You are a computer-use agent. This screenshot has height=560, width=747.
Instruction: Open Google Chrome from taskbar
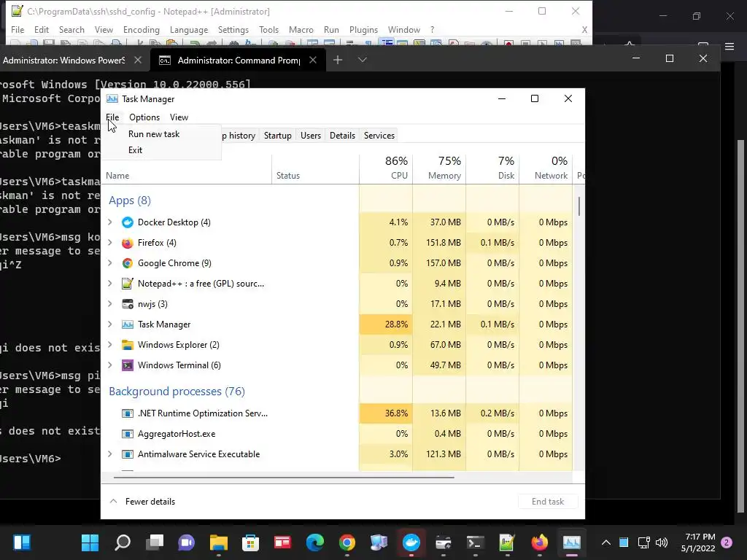pos(347,542)
